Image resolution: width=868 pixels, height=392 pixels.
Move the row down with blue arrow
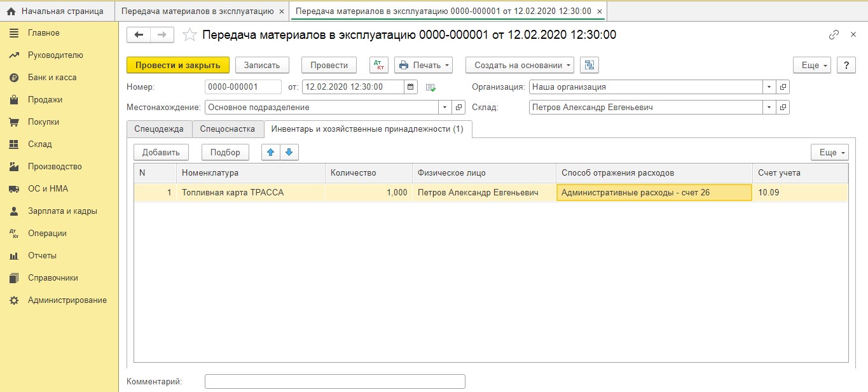coord(289,152)
